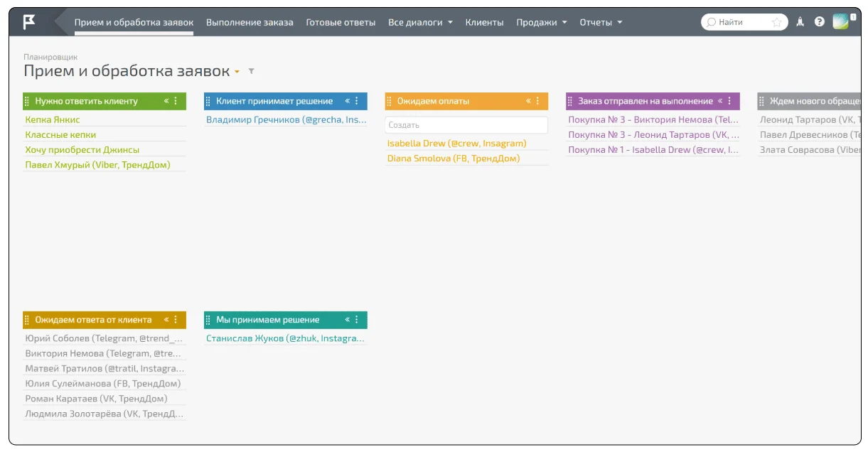Click the star favorites icon in search
The height and width of the screenshot is (452, 868).
777,22
